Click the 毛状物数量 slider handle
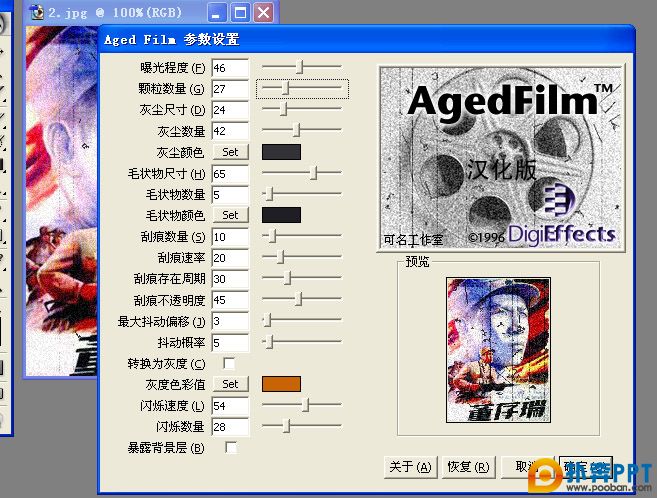The width and height of the screenshot is (657, 498). (x=269, y=194)
